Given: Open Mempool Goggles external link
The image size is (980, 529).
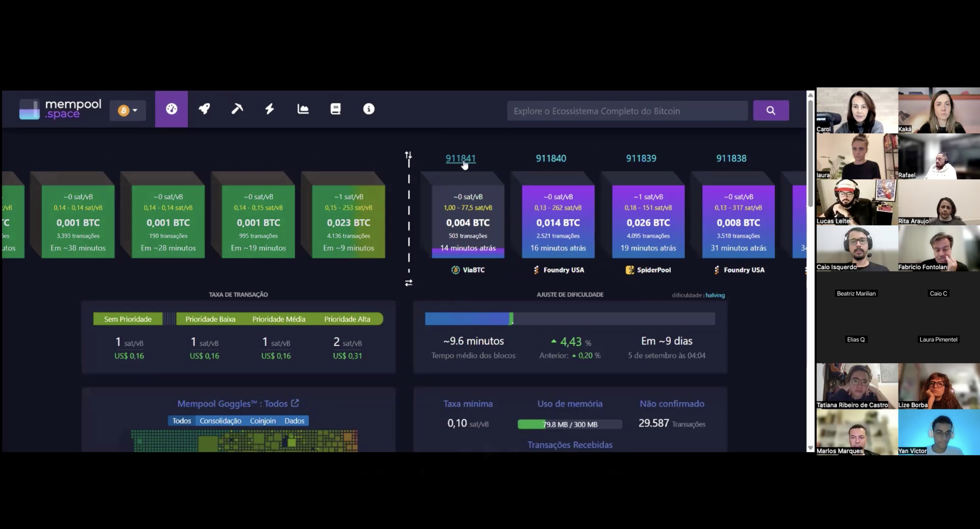Looking at the screenshot, I should (x=295, y=403).
